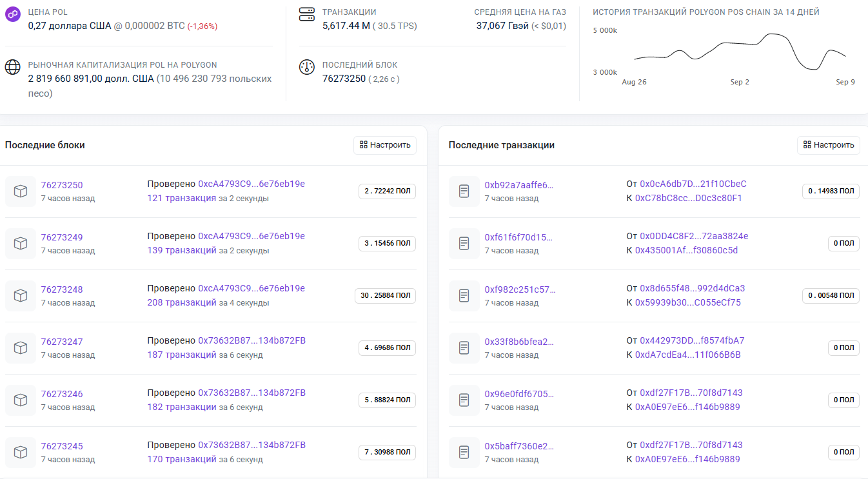This screenshot has width=868, height=479.
Task: Open transaction hash 0xb92a7aaffe6...
Action: (519, 185)
